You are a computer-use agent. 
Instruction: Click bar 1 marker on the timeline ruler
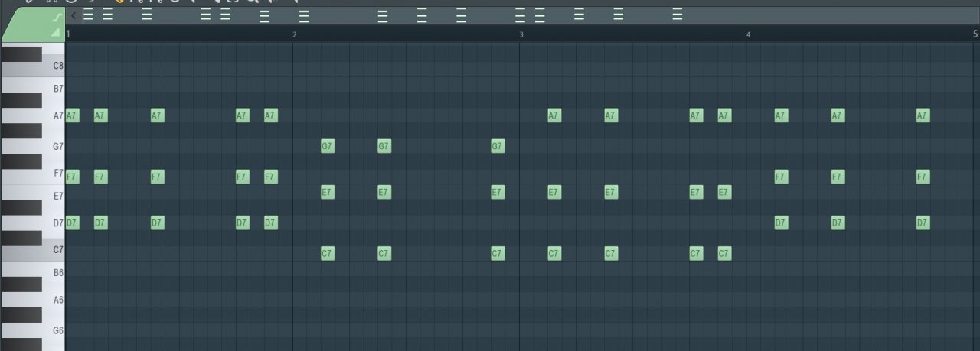point(68,34)
